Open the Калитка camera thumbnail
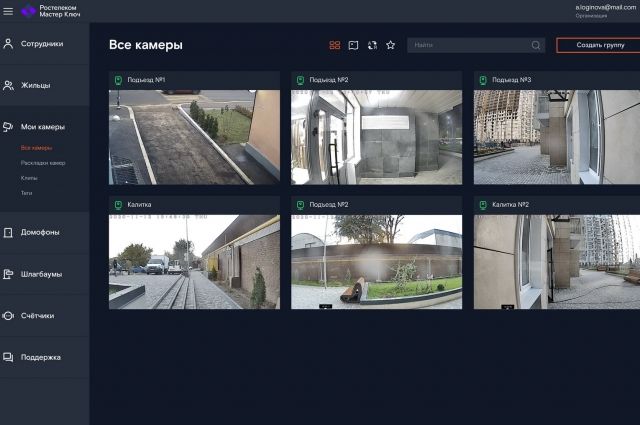The height and width of the screenshot is (425, 640). click(194, 262)
